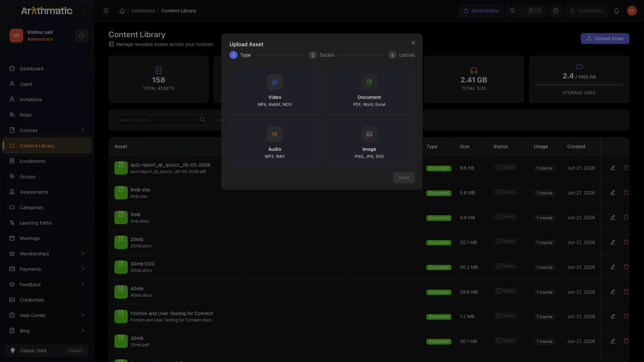Edit the Friction and User Testing asset
This screenshot has width=644, height=362.
pos(613,316)
